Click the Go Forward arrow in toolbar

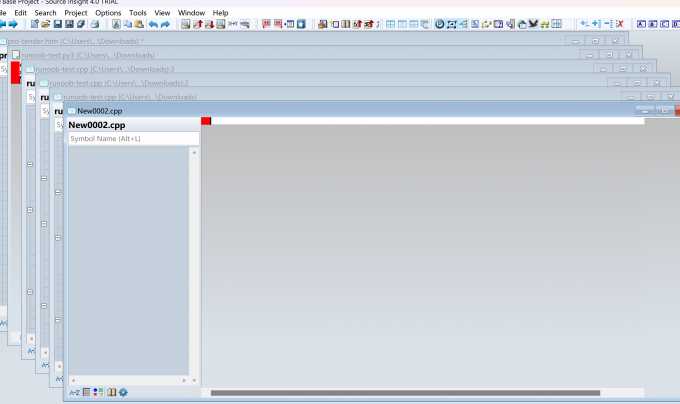[13, 24]
